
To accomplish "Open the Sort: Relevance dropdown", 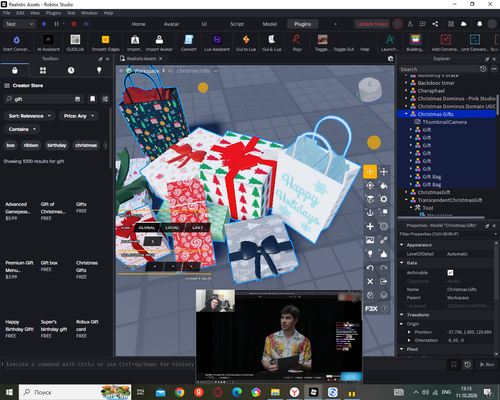I will (29, 116).
